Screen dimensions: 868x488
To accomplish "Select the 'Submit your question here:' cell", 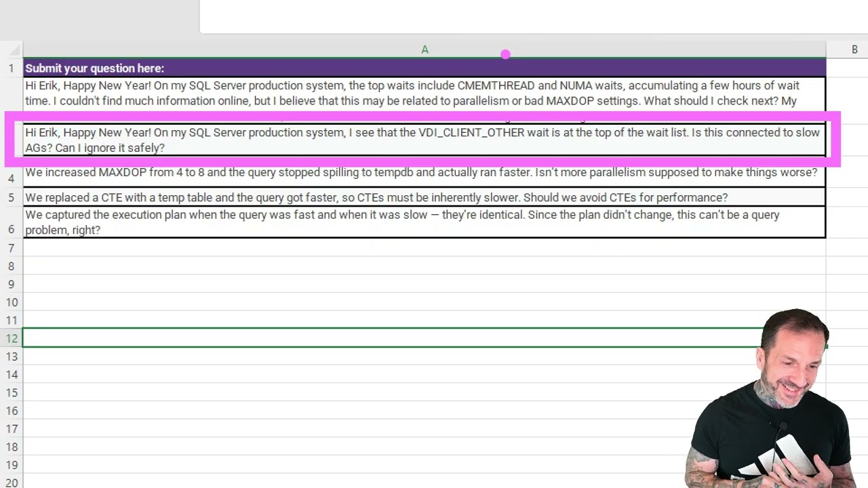I will coord(425,68).
